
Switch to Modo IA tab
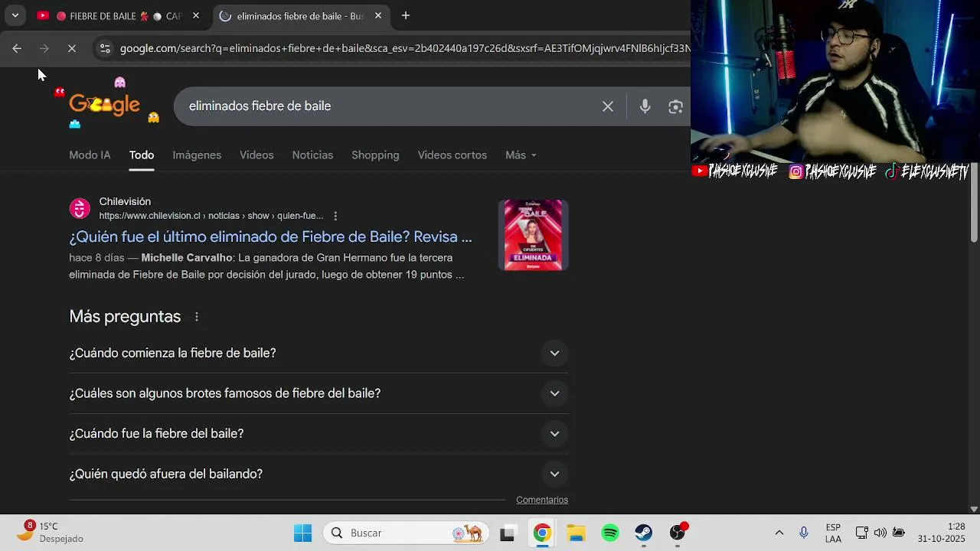point(90,155)
